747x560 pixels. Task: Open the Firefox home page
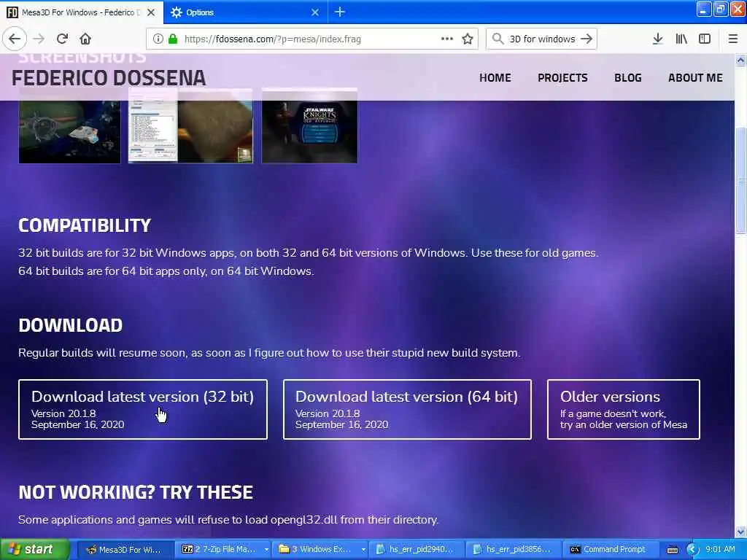(x=85, y=39)
